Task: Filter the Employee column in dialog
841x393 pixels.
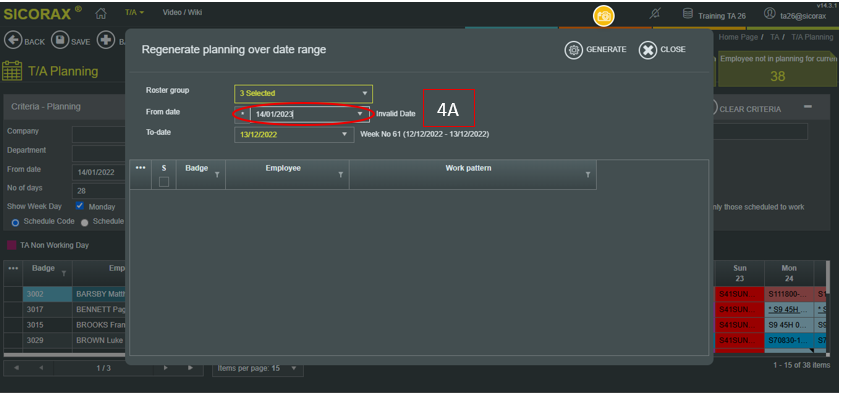Action: 341,175
